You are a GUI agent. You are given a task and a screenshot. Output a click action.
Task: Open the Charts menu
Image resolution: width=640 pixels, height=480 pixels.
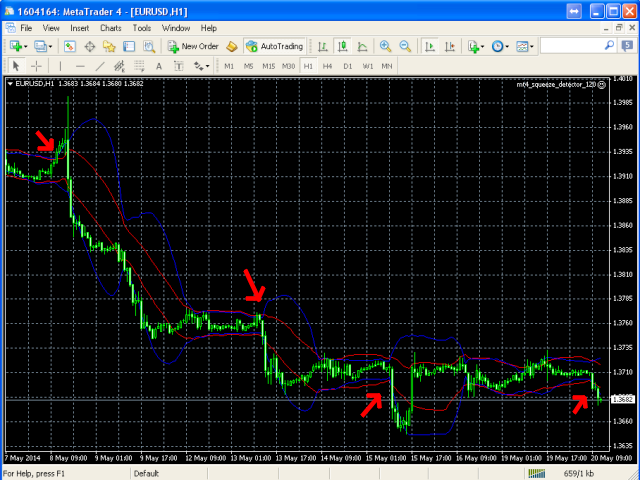click(x=110, y=28)
